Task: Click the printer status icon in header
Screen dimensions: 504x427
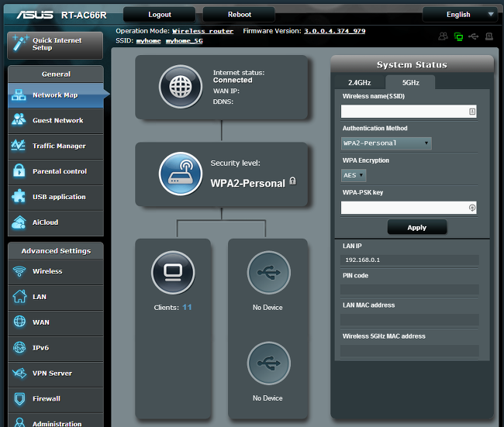Action: click(x=489, y=36)
